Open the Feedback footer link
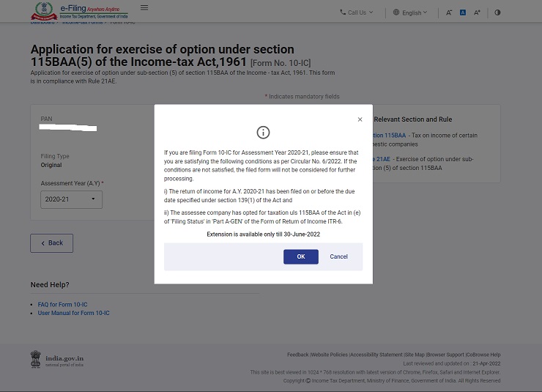Image resolution: width=542 pixels, height=392 pixels. [x=297, y=355]
